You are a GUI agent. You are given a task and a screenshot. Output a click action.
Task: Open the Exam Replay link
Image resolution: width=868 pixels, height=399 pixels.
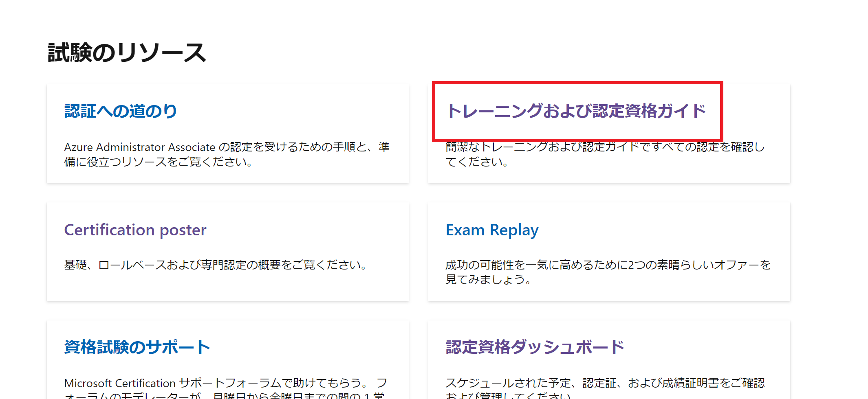[492, 230]
